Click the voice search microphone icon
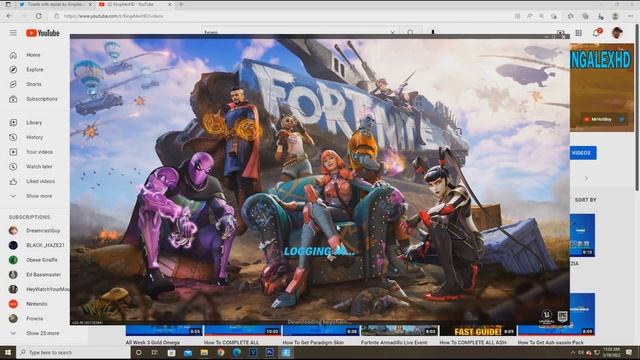Viewport: 640px width, 360px height. [433, 32]
